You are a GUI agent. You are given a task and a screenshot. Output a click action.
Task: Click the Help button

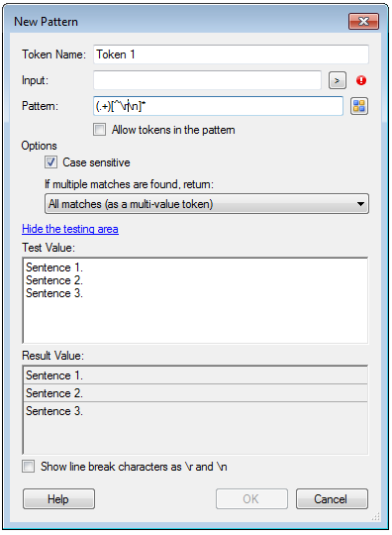point(58,498)
